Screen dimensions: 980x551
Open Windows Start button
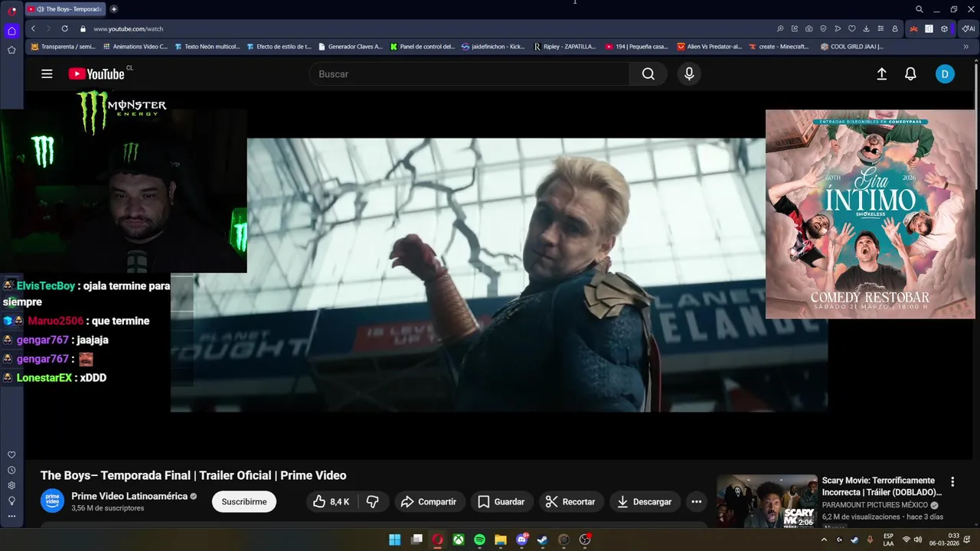click(x=394, y=540)
